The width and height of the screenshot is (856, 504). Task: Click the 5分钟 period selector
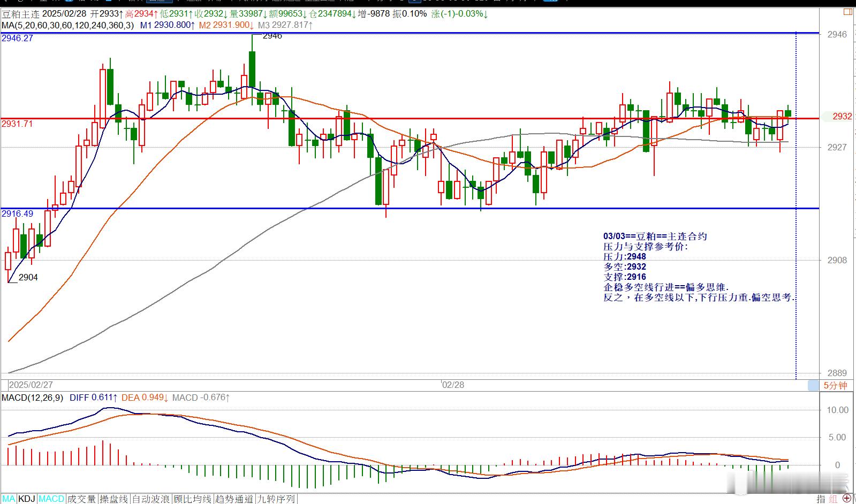835,385
